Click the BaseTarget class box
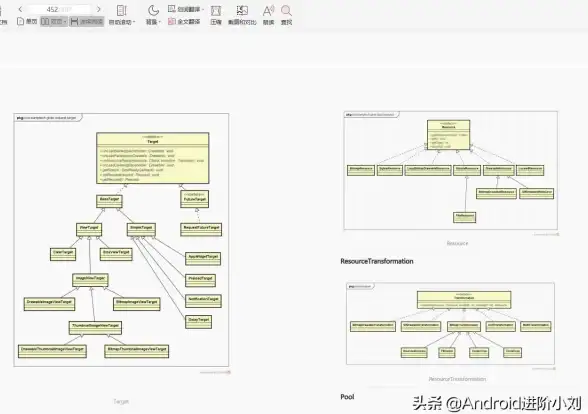 coord(109,201)
